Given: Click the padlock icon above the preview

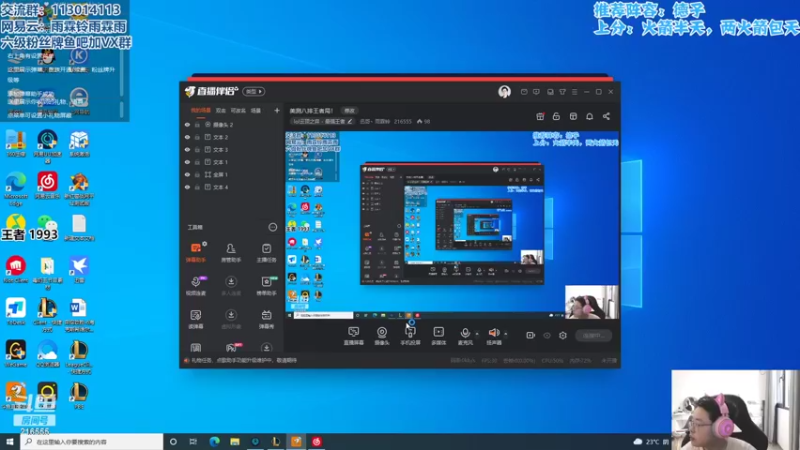Looking at the screenshot, I should click(556, 116).
